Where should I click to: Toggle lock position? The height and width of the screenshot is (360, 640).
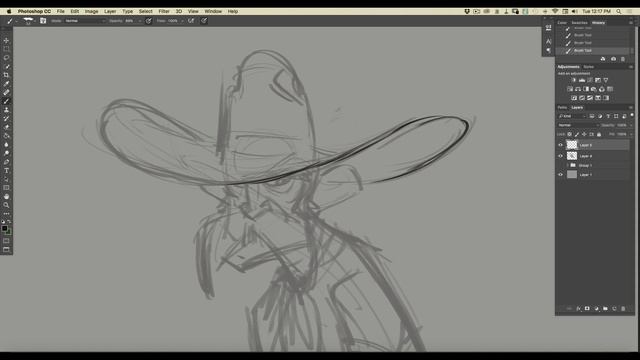click(584, 134)
